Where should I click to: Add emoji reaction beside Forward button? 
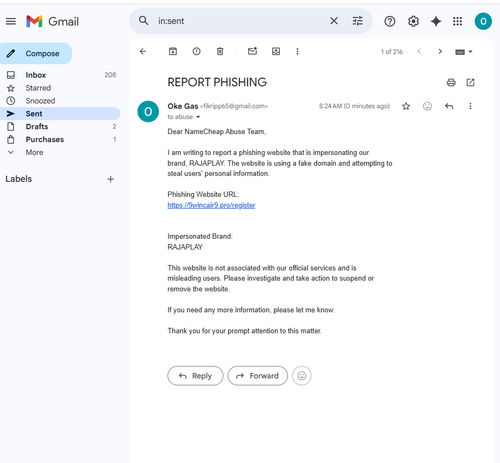click(302, 376)
